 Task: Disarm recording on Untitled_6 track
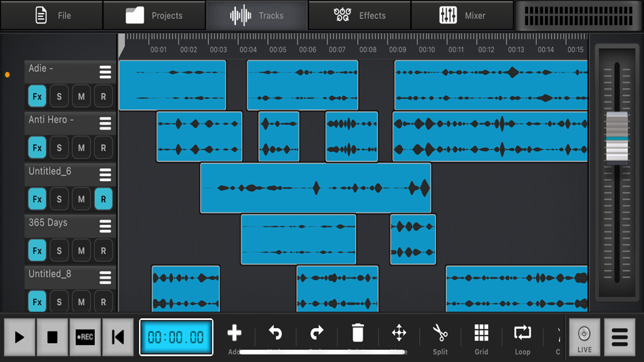(x=104, y=199)
